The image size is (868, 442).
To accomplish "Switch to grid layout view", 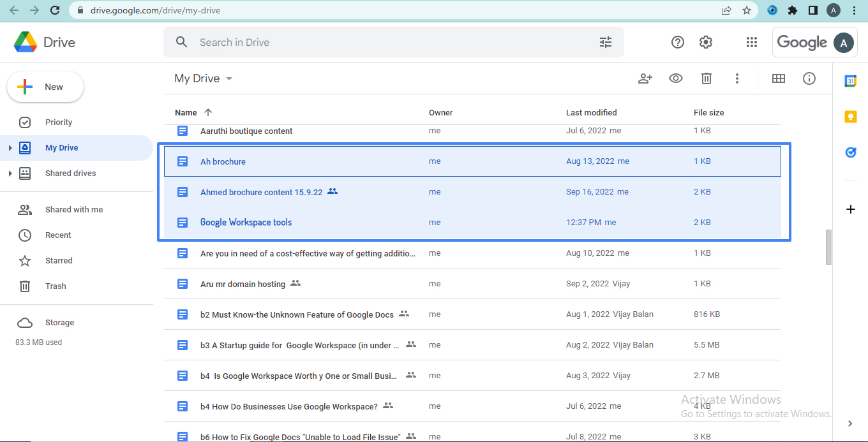I will [x=779, y=78].
